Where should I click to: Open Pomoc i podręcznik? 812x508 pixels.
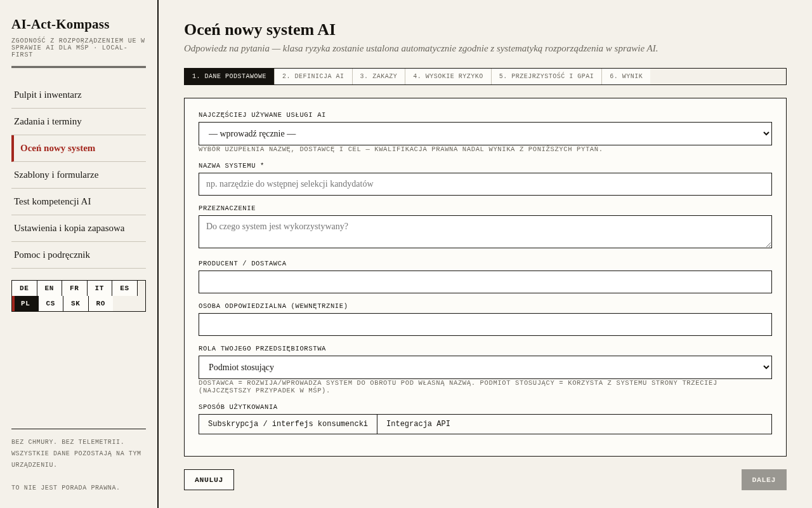tap(79, 255)
